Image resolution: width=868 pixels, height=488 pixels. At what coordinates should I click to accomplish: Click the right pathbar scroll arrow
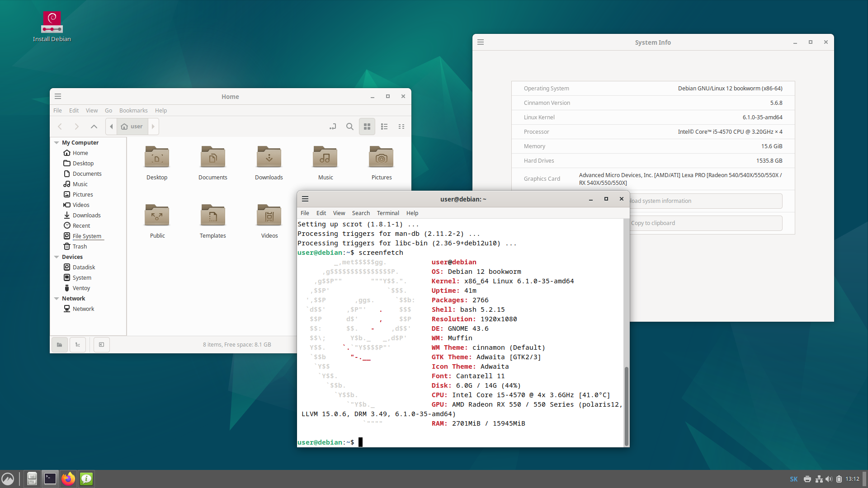point(153,127)
